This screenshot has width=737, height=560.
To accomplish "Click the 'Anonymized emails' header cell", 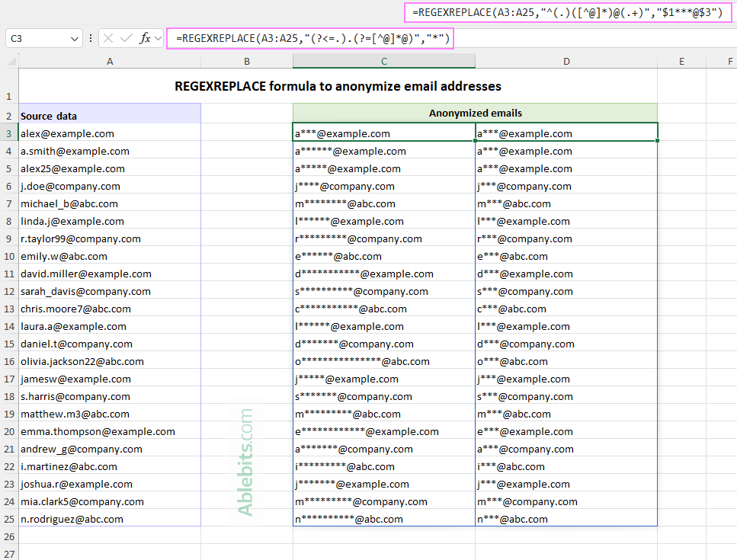I will 475,114.
